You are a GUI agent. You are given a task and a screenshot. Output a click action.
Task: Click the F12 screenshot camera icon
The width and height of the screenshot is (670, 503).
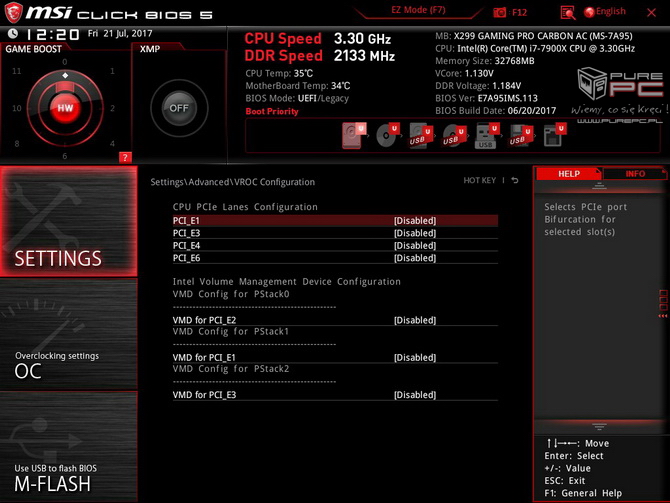point(499,12)
